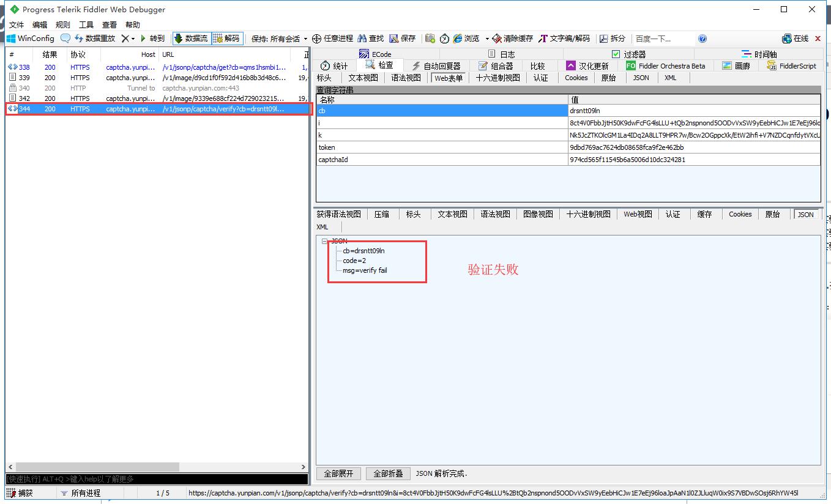
Task: Select the msg=verify fail node
Action: tap(365, 270)
